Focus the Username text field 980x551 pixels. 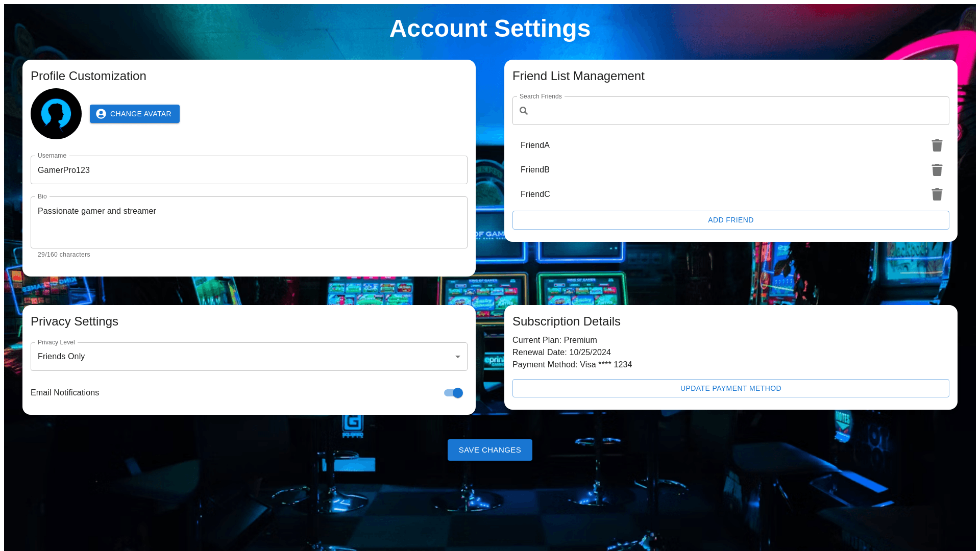tap(249, 170)
